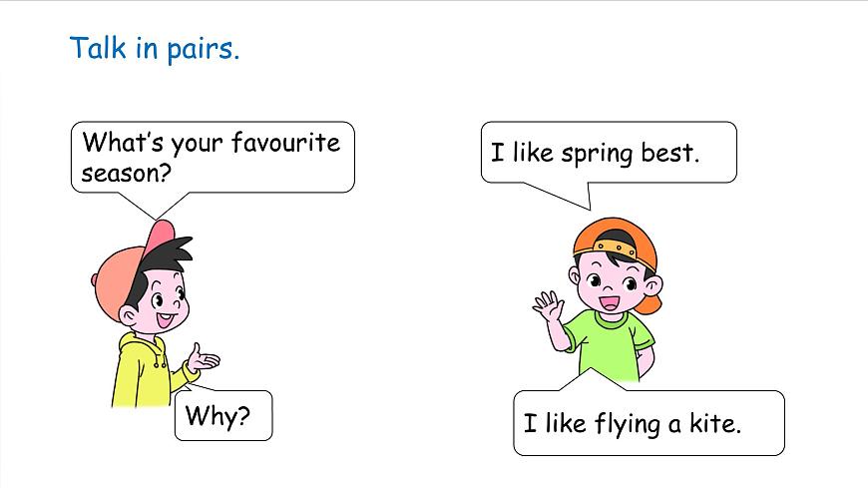Click the 'I like spring best.' speech bubble

click(609, 153)
